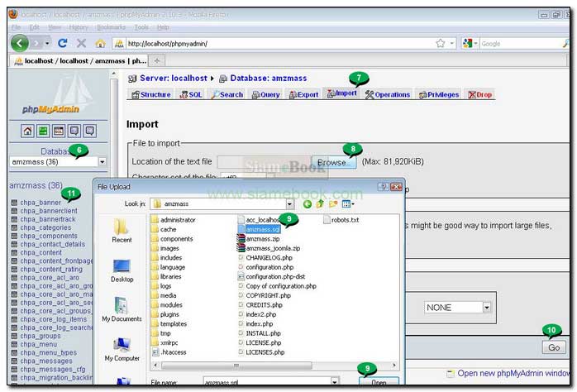The height and width of the screenshot is (392, 577).
Task: Open Firefox History menu
Action: (79, 27)
